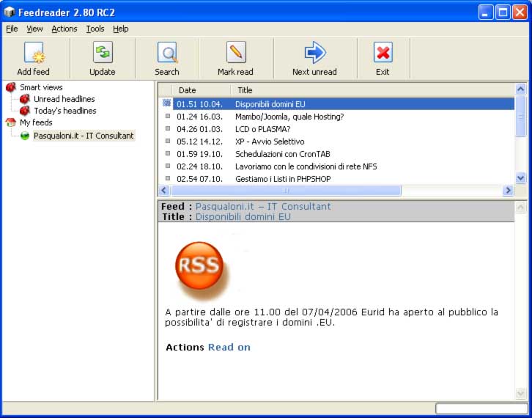532x418 pixels.
Task: Select Today's headlines tree item
Action: coord(64,111)
